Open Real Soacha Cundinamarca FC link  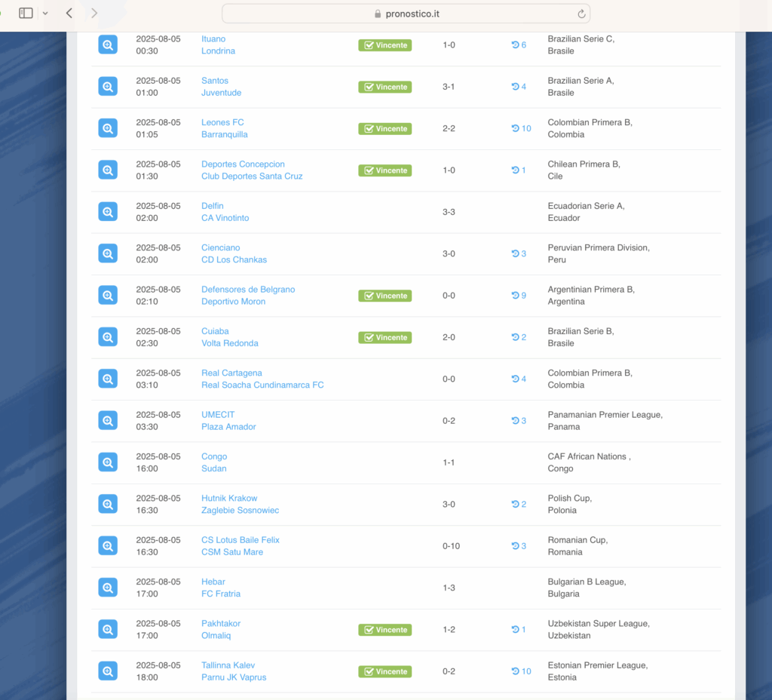pos(262,385)
